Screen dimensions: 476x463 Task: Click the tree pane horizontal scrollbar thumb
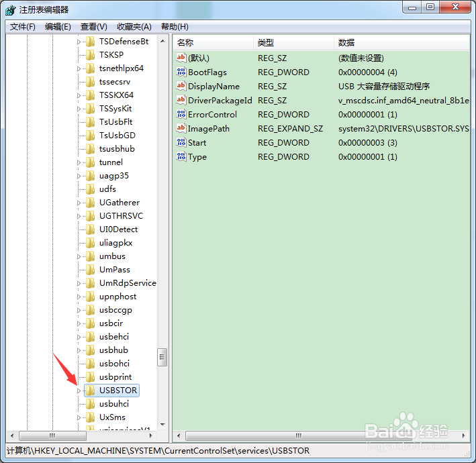52,435
